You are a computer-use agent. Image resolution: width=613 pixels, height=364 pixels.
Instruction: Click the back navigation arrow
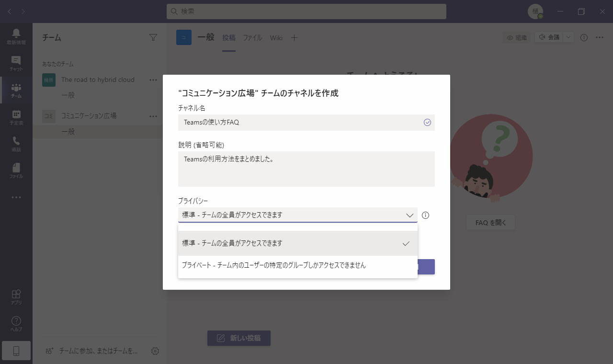click(x=10, y=11)
